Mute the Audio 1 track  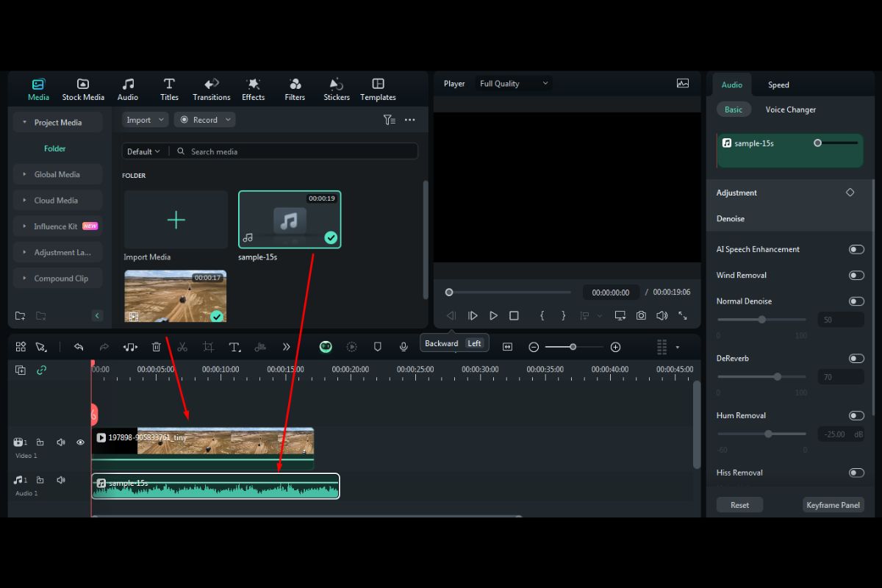pyautogui.click(x=61, y=480)
